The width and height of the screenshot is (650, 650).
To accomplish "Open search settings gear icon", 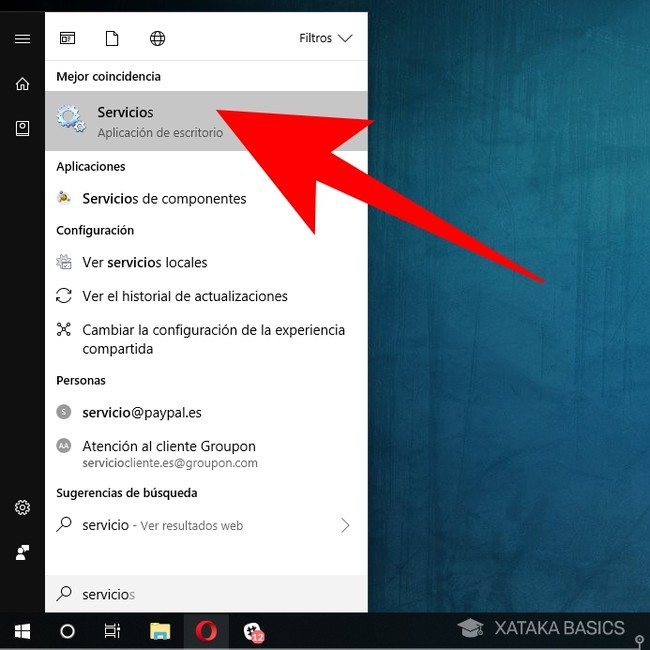I will tap(22, 508).
